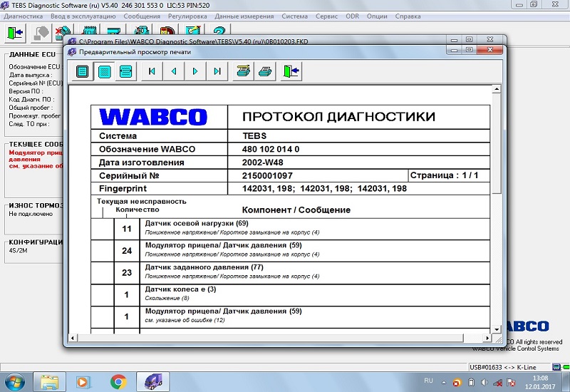Click volume speaker tray icon

[x=484, y=382]
